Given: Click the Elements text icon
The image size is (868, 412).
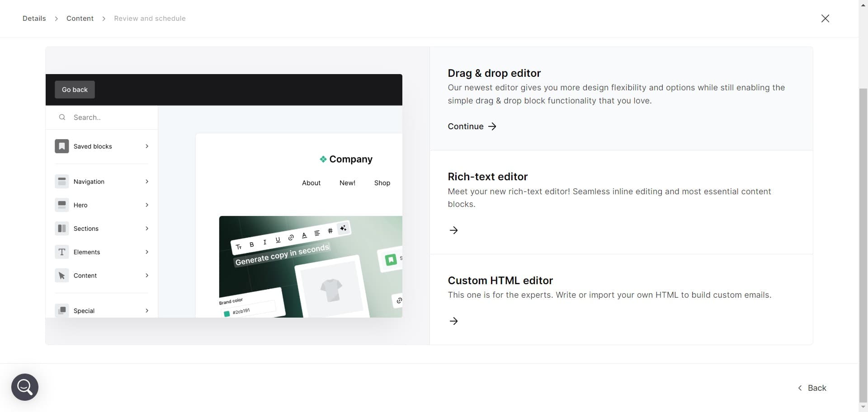Looking at the screenshot, I should coord(62,252).
